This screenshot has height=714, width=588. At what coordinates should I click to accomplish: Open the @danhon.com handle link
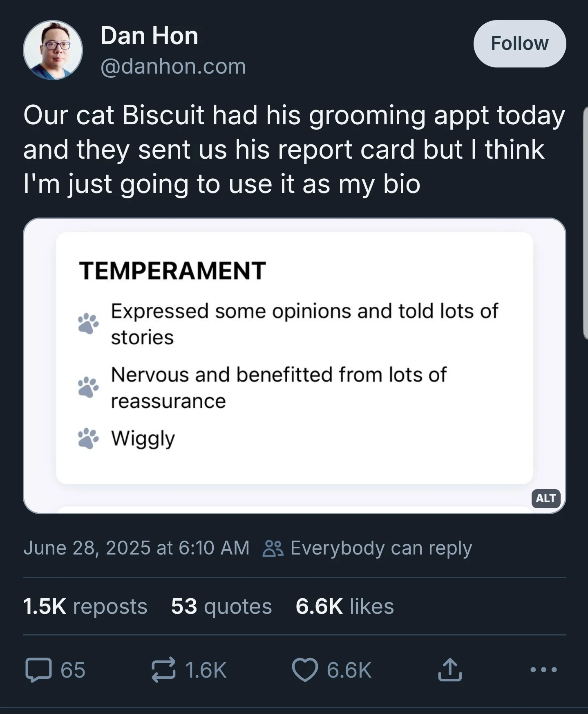[x=173, y=66]
